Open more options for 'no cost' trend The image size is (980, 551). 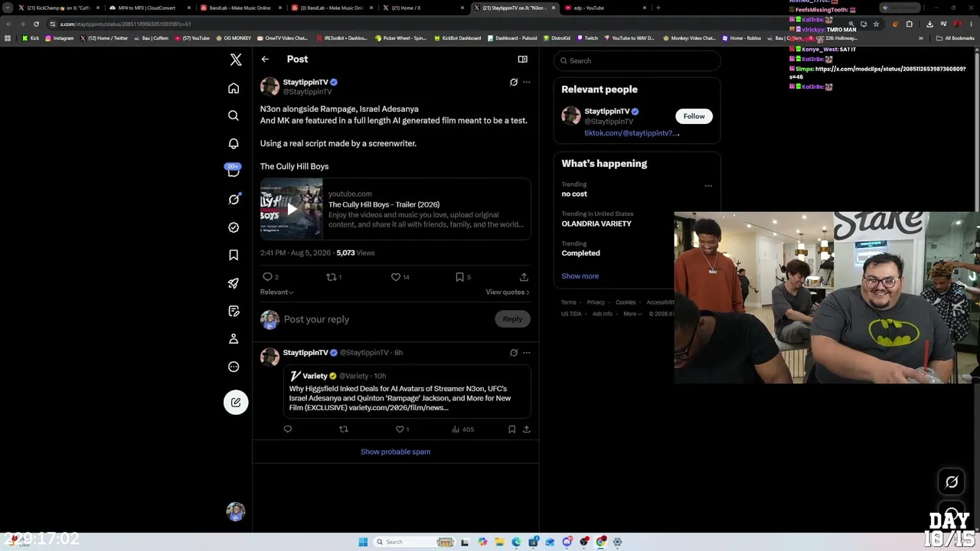point(708,185)
